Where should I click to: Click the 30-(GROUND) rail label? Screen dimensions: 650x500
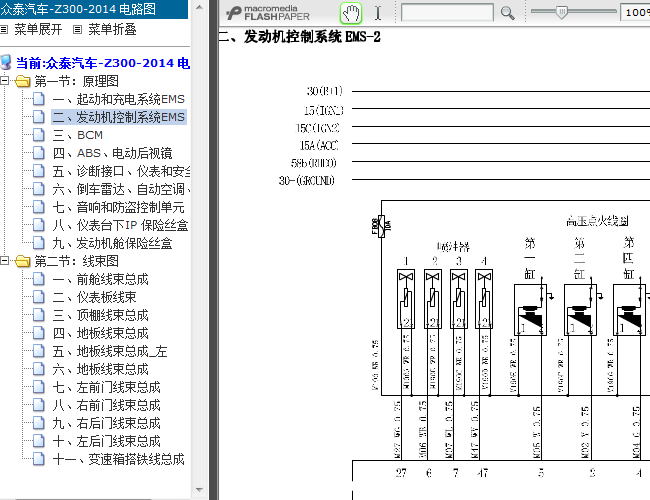307,181
